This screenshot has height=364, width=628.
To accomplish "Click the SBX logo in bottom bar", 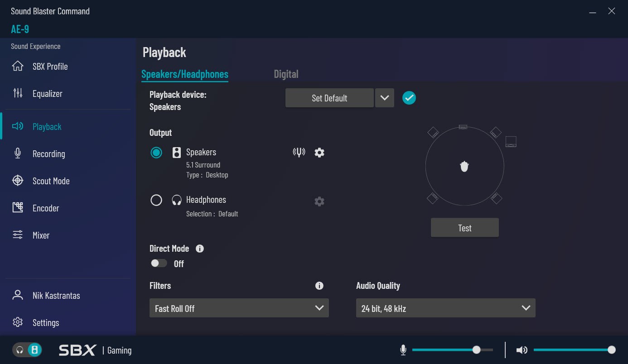I will tap(77, 350).
